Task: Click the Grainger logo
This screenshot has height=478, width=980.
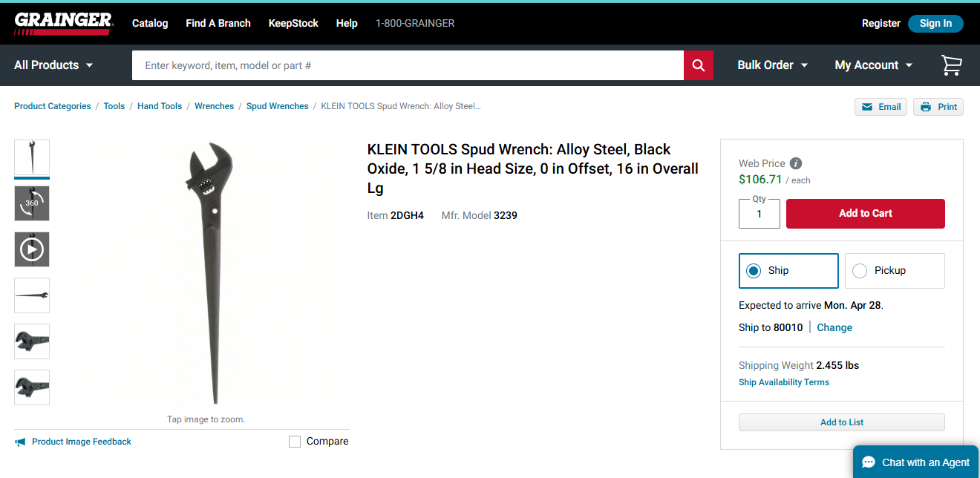Action: [x=64, y=23]
